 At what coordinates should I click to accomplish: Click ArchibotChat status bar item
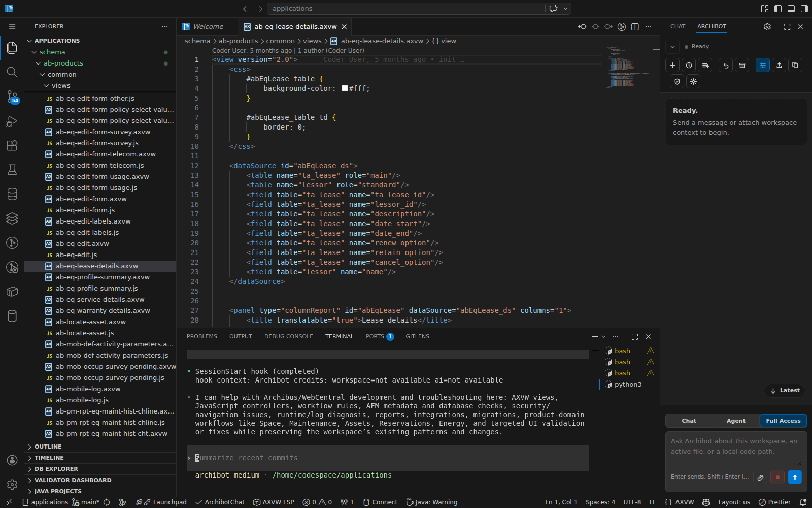[x=220, y=502]
